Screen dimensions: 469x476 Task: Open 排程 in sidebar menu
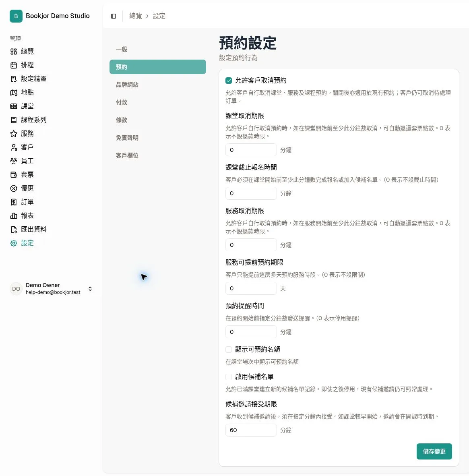point(27,65)
